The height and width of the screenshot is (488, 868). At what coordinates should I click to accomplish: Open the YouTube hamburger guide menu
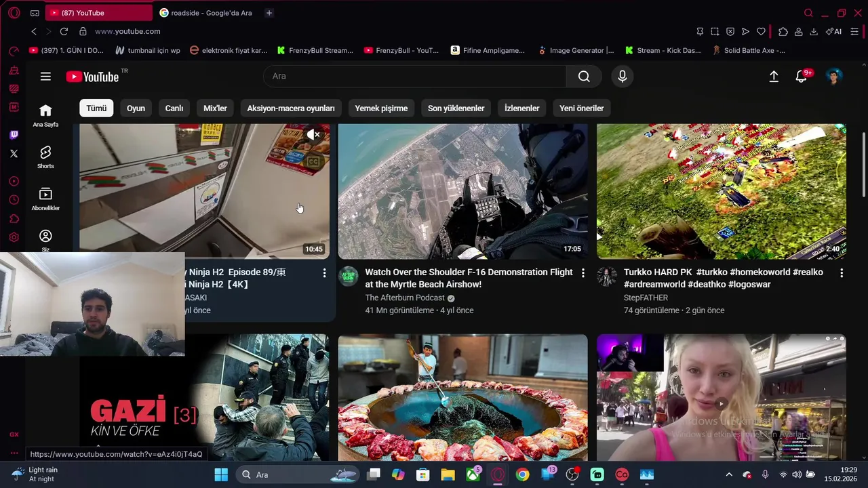click(45, 77)
